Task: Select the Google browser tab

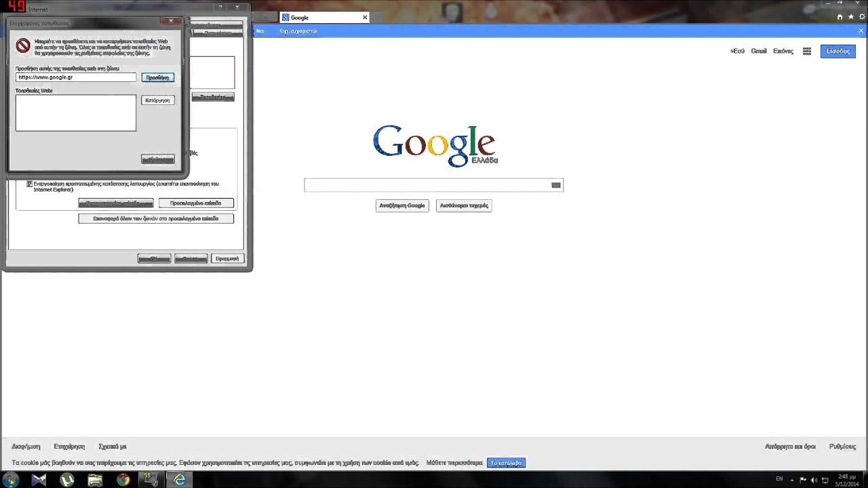Action: tap(324, 18)
